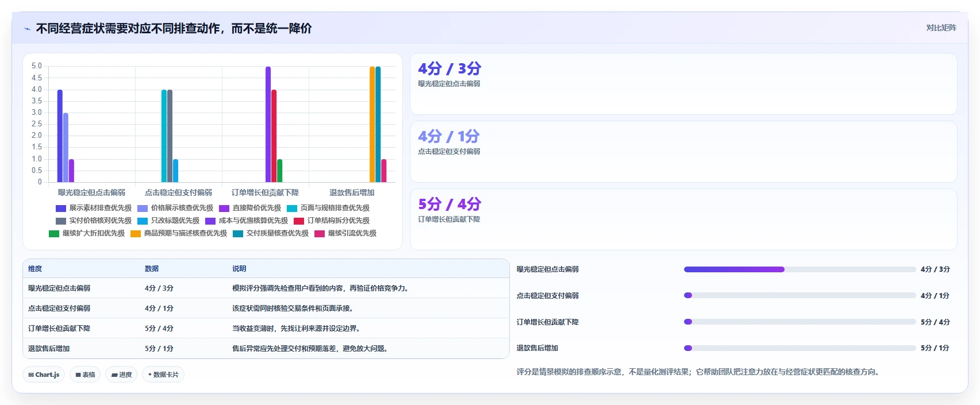Click the Chart.js chip
The width and height of the screenshot is (980, 405).
coord(44,375)
